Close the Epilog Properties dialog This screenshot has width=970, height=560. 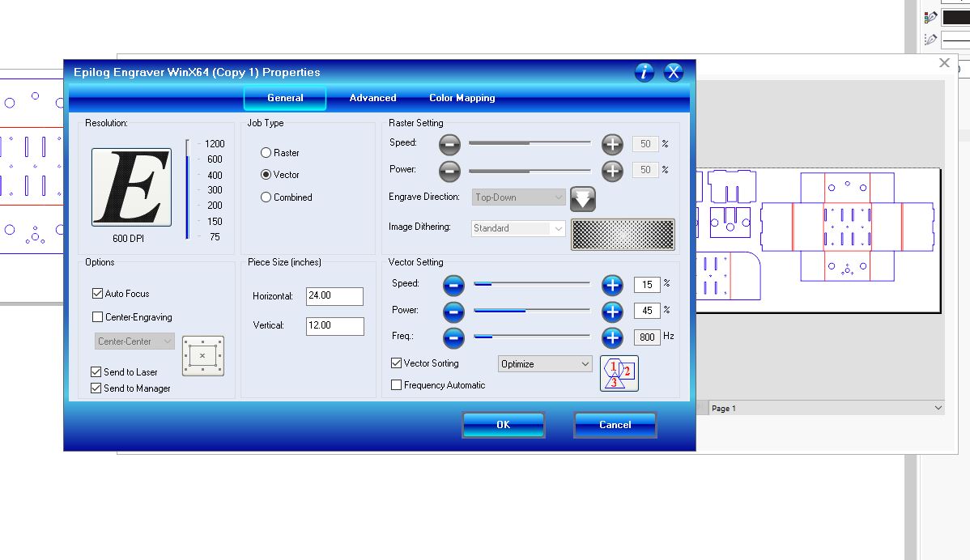tap(674, 72)
